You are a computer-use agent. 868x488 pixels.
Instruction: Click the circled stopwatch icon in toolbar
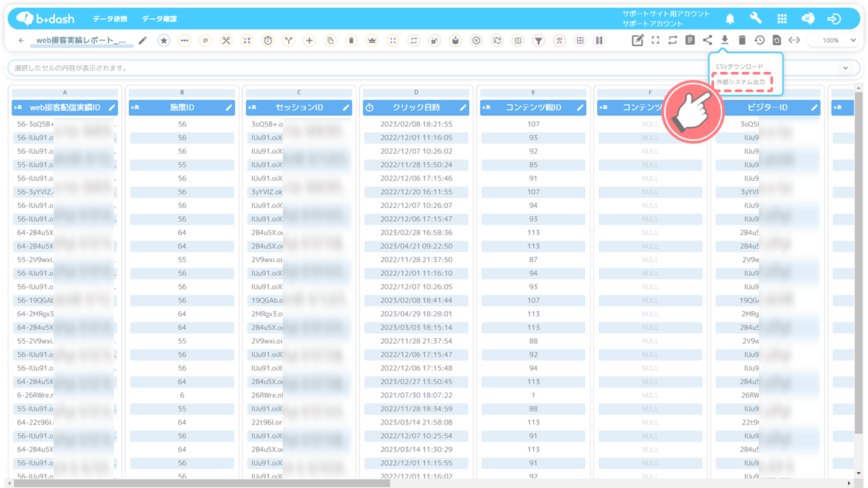coord(268,41)
